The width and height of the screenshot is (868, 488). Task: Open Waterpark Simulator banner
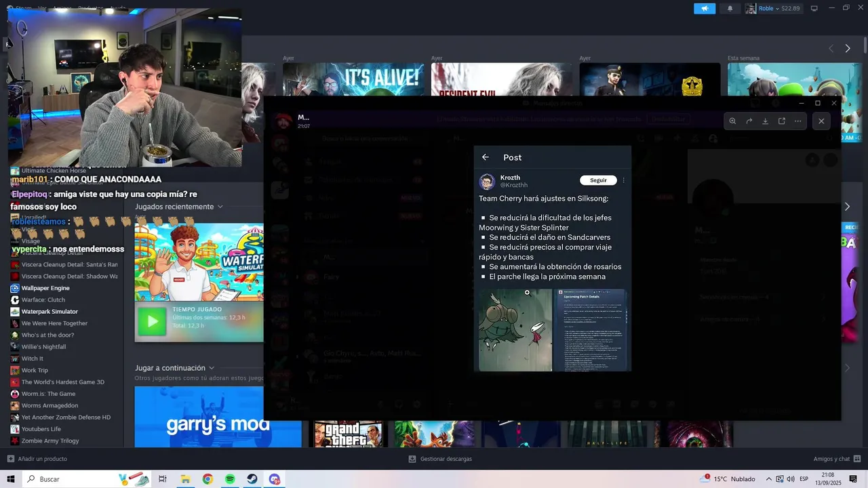199,262
